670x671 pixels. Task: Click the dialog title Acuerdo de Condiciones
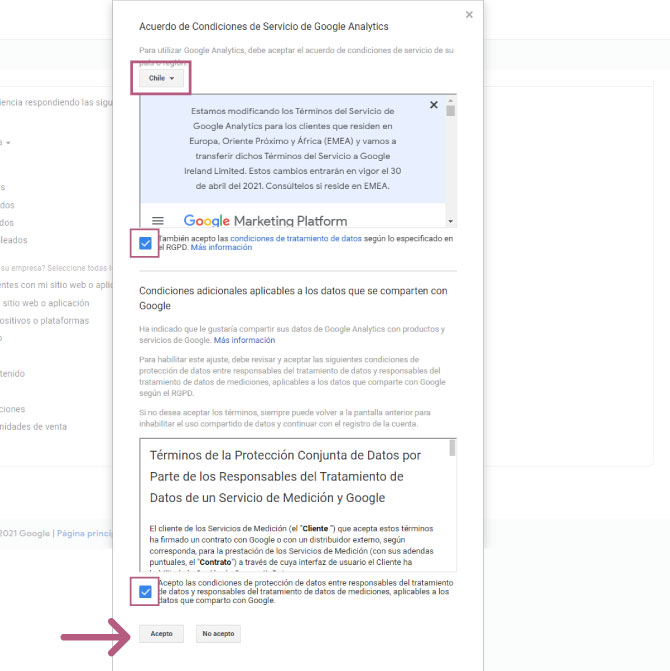(264, 27)
